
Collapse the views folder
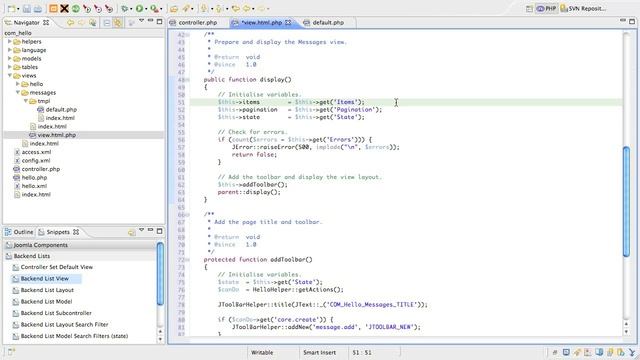[10, 76]
